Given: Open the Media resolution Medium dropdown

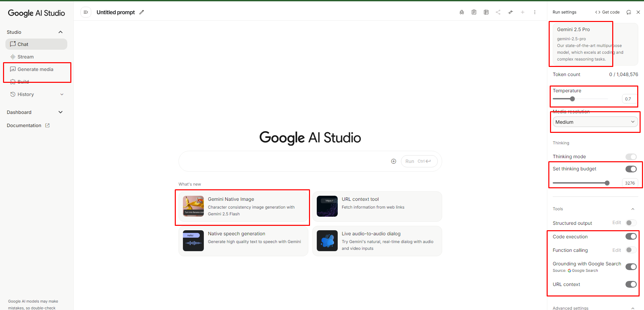Looking at the screenshot, I should coord(595,122).
